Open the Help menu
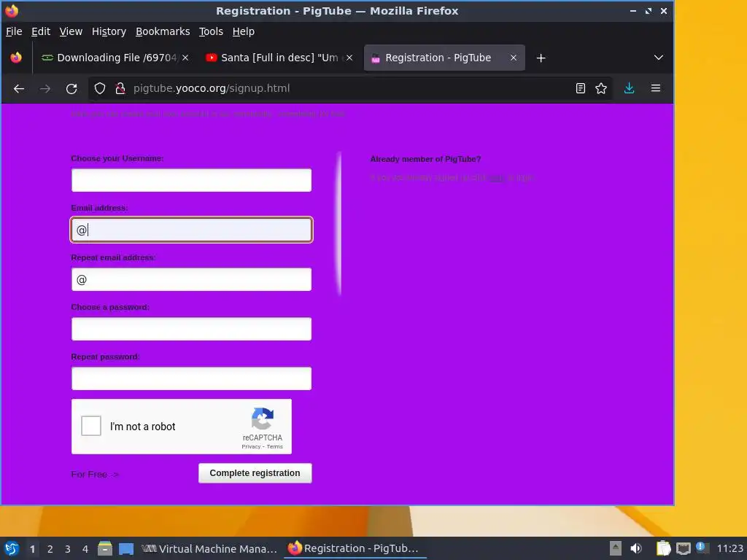The height and width of the screenshot is (560, 747). coord(244,31)
